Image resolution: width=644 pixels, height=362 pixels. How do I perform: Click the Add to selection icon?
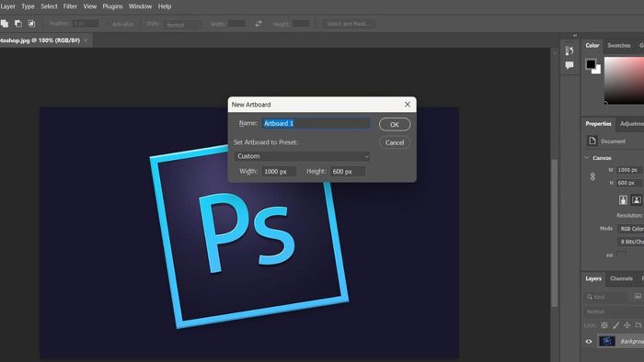pyautogui.click(x=5, y=24)
